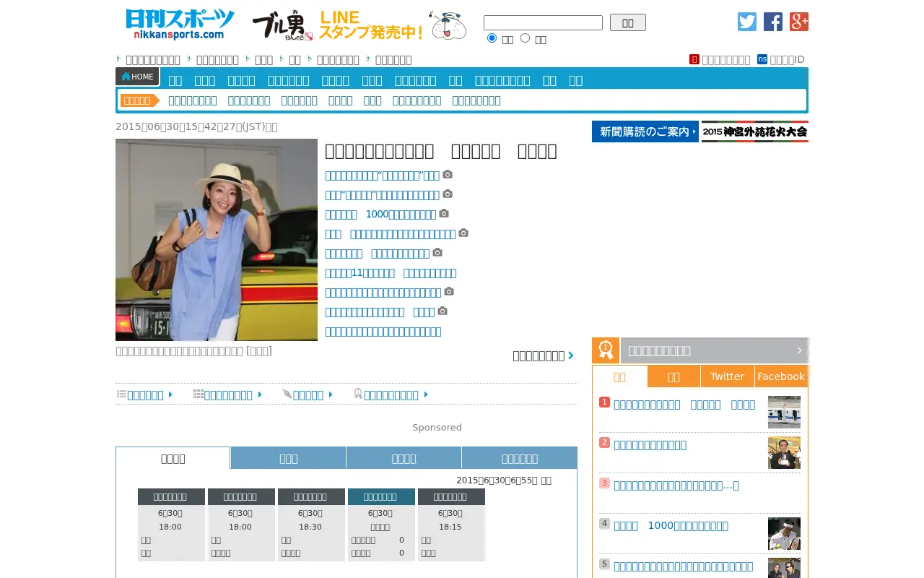Open the headline link containing "1000" beside the photo
The height and width of the screenshot is (578, 924).
380,214
